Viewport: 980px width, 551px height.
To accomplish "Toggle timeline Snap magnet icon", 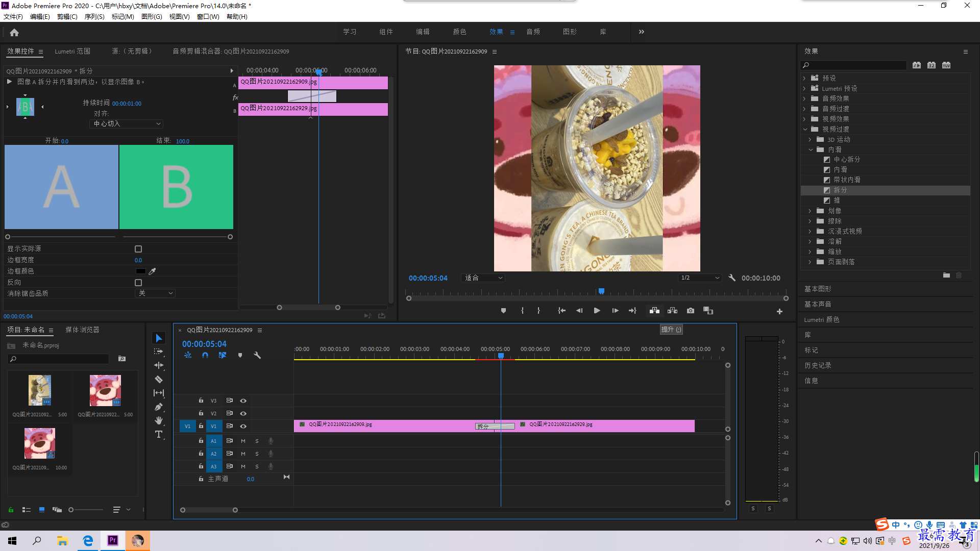I will click(205, 355).
